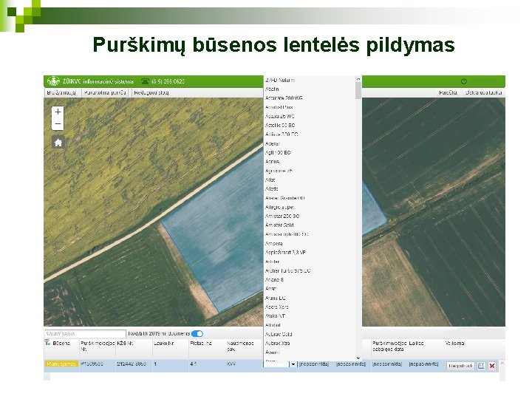
Task: Select 'Aubrac Gold' from the list
Action: point(279,334)
